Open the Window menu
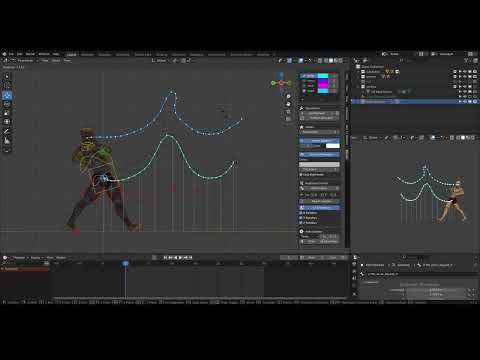This screenshot has width=480, height=360. point(44,54)
